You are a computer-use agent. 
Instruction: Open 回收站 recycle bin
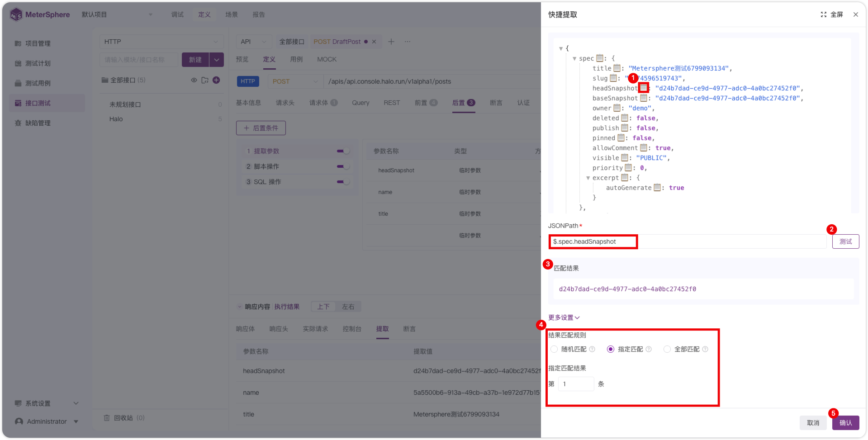(124, 418)
